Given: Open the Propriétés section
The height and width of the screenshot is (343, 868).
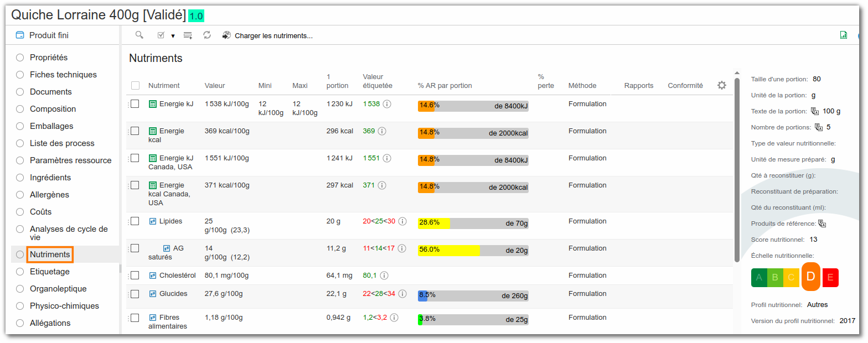Looking at the screenshot, I should click(49, 58).
